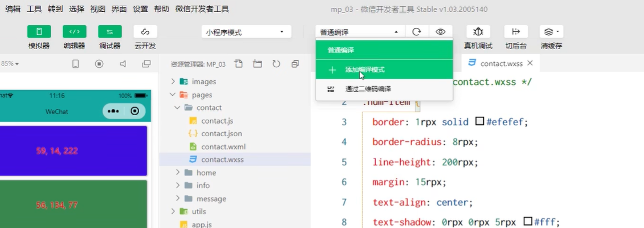Open the 小程序模式 mode dropdown
The width and height of the screenshot is (644, 228).
click(246, 31)
